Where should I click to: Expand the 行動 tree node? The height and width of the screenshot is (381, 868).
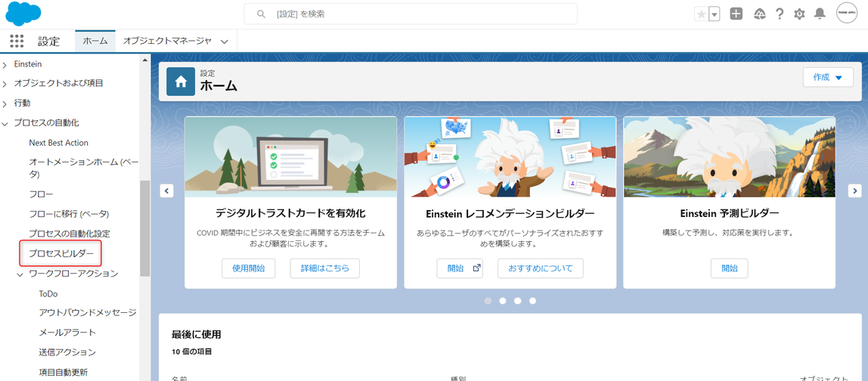(5, 104)
